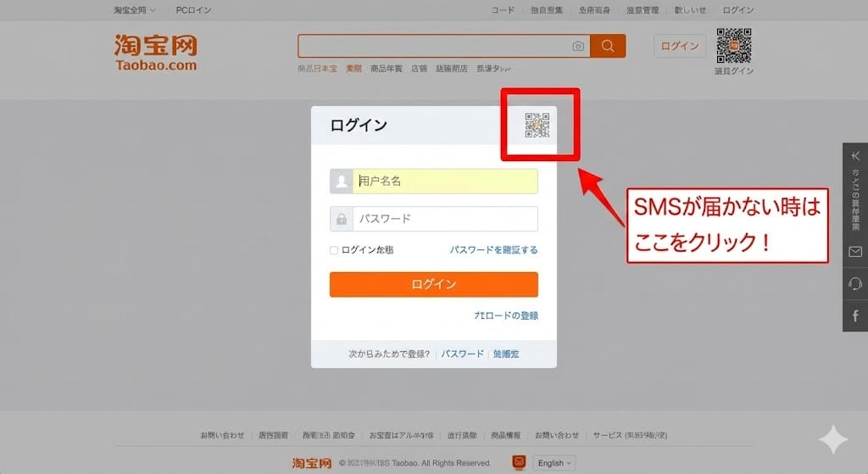Click the large QR code in header
The height and width of the screenshot is (474, 868).
733,46
